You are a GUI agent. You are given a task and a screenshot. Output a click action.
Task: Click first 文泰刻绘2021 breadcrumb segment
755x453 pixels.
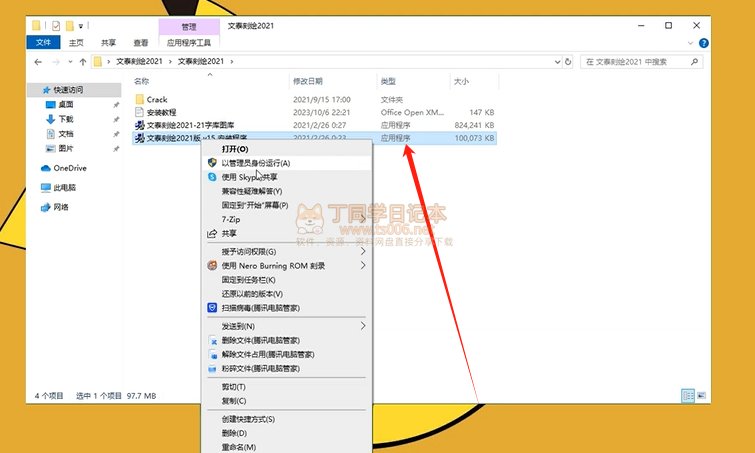(139, 62)
